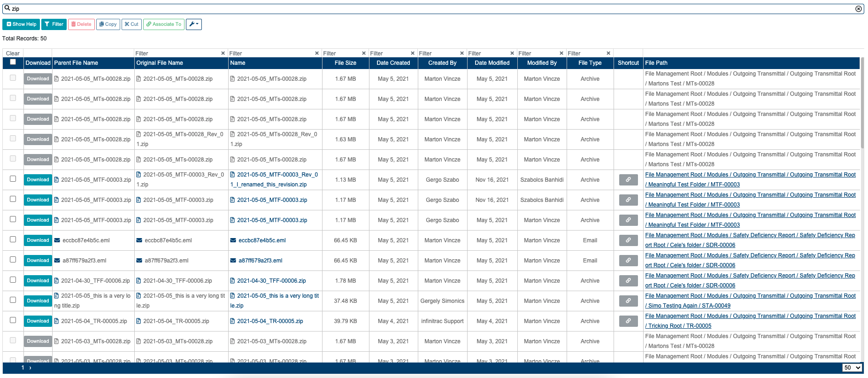Tick the checkbox for the 37.48 KB row

click(13, 300)
